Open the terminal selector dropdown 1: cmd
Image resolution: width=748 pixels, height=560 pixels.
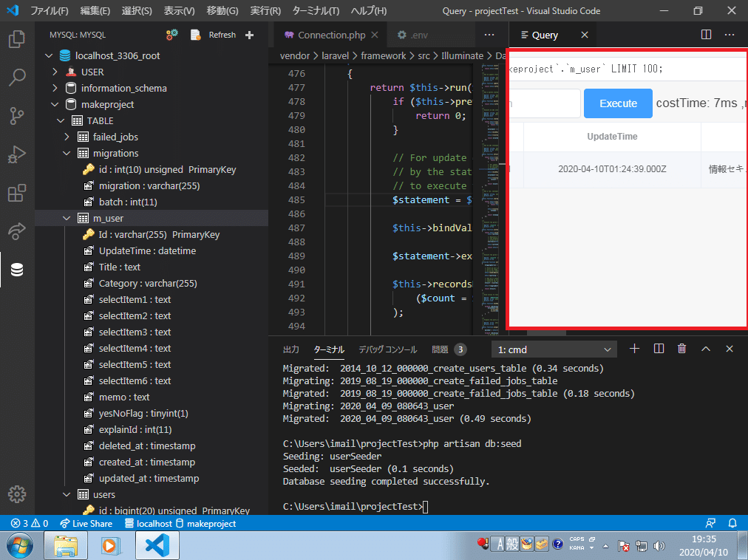[554, 349]
